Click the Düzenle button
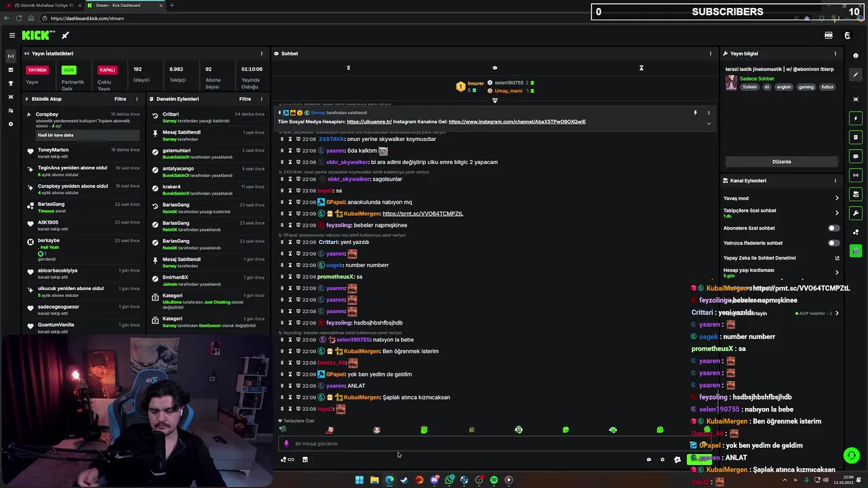 [781, 162]
